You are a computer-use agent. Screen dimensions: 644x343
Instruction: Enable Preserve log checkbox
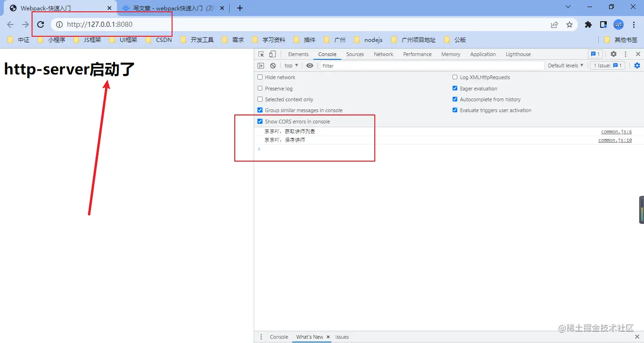260,89
